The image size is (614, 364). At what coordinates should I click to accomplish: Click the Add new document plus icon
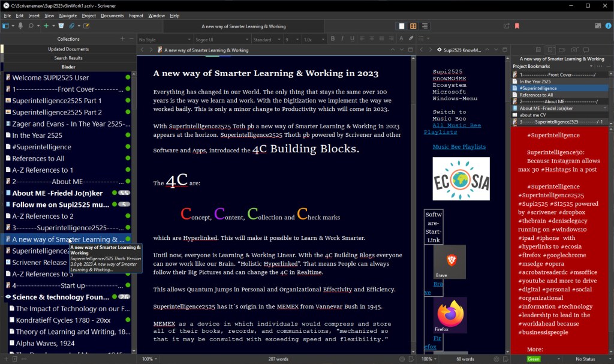pos(47,26)
